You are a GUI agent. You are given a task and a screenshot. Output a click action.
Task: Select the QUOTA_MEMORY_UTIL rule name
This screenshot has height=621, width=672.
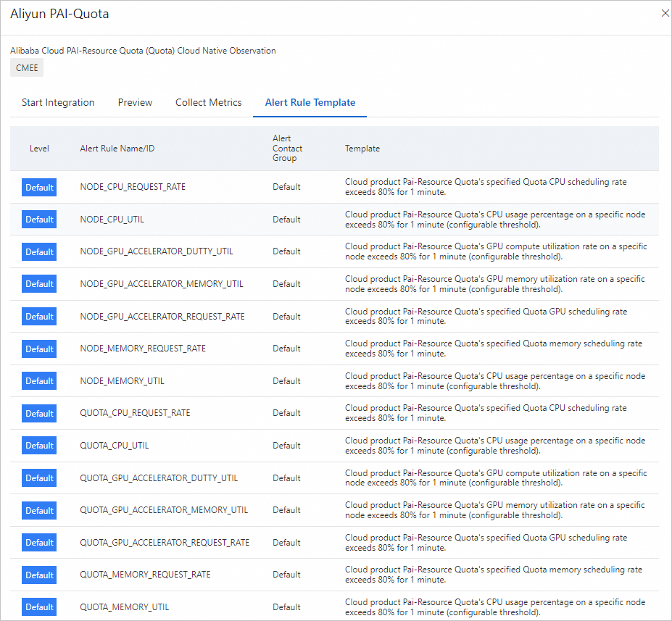tap(124, 607)
